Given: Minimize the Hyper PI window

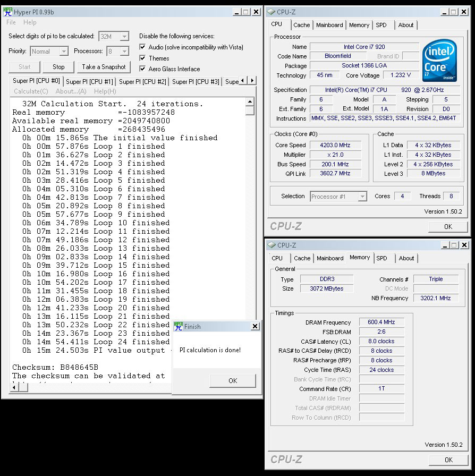Looking at the screenshot, I should point(236,12).
